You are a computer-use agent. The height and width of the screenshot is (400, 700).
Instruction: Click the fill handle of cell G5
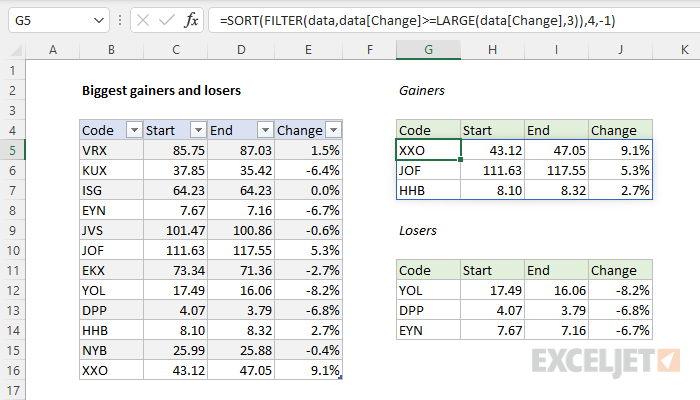[460, 159]
